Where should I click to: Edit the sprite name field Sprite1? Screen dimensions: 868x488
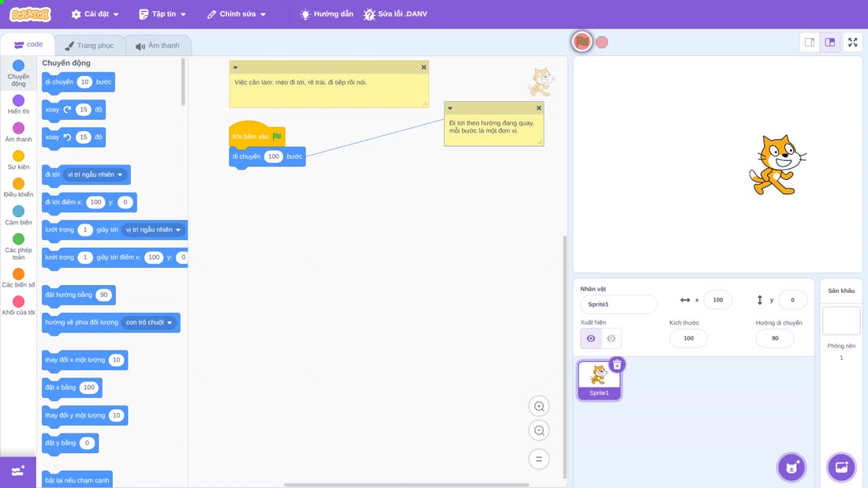(x=619, y=304)
